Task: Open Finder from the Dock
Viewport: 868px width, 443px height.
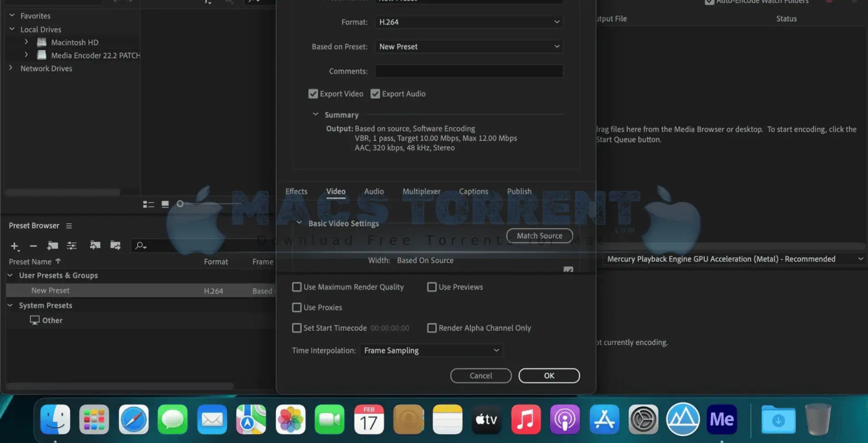Action: (55, 419)
